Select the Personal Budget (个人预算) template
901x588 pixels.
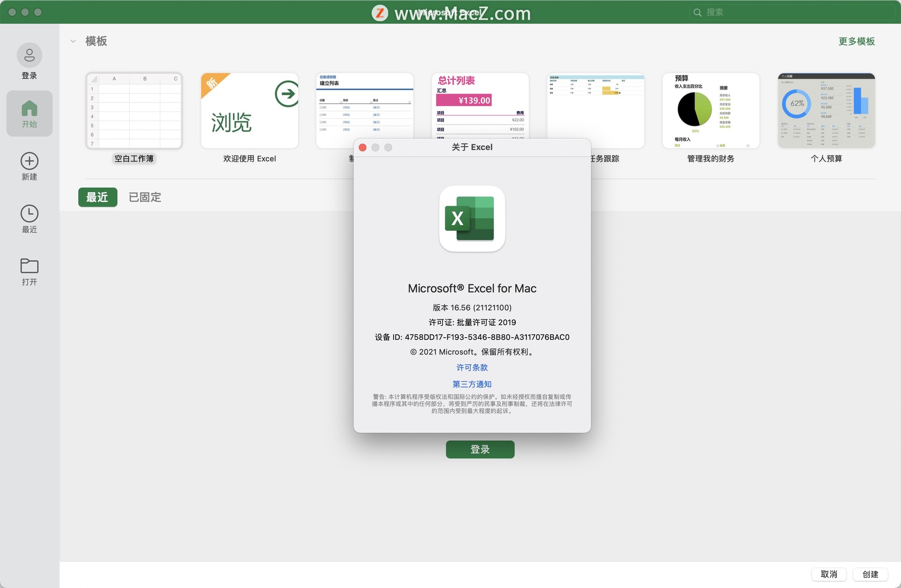click(x=826, y=111)
